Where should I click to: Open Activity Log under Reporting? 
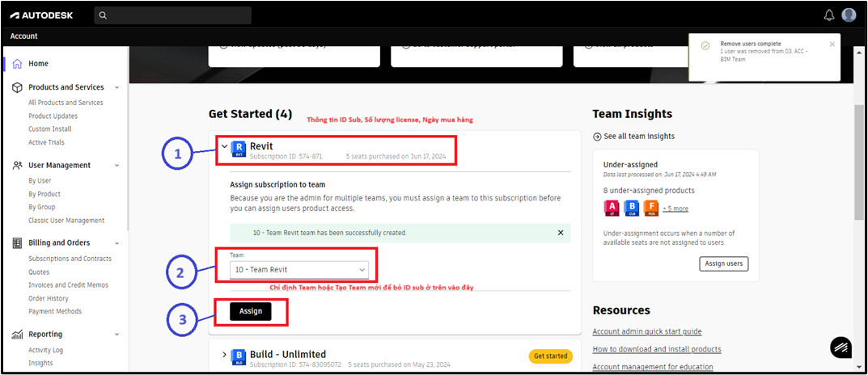point(46,350)
